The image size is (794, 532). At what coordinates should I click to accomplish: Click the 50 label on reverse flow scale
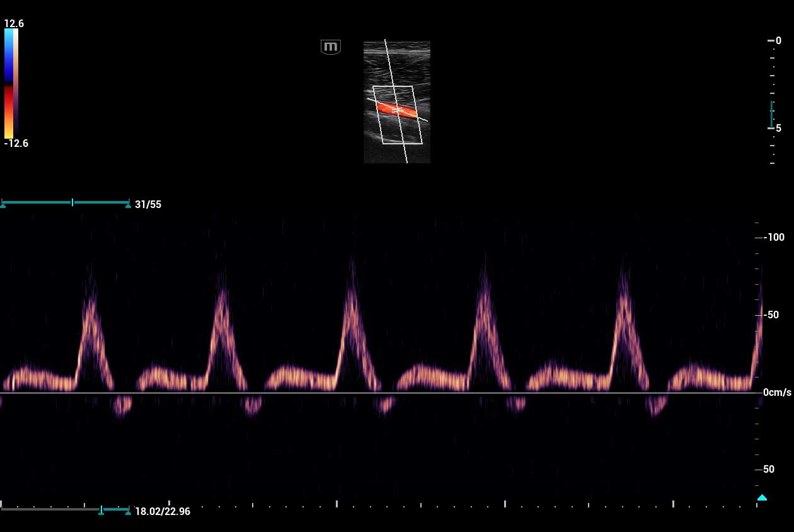click(768, 469)
